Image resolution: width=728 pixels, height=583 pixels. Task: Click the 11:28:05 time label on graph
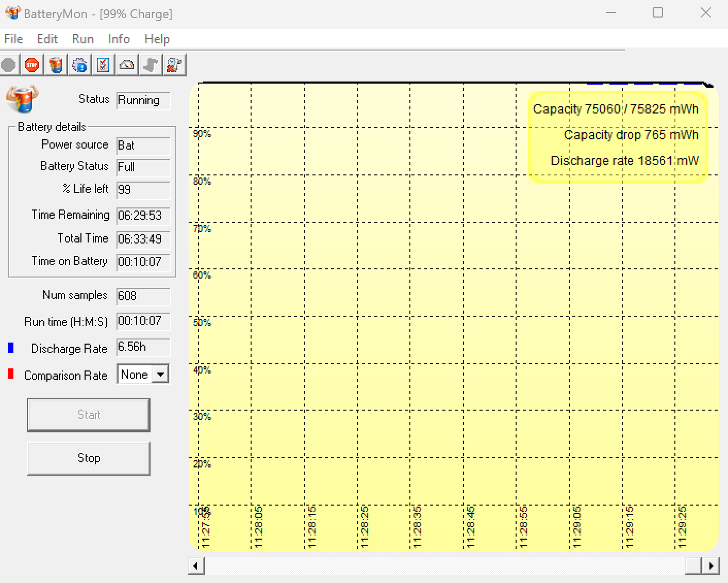tap(258, 527)
